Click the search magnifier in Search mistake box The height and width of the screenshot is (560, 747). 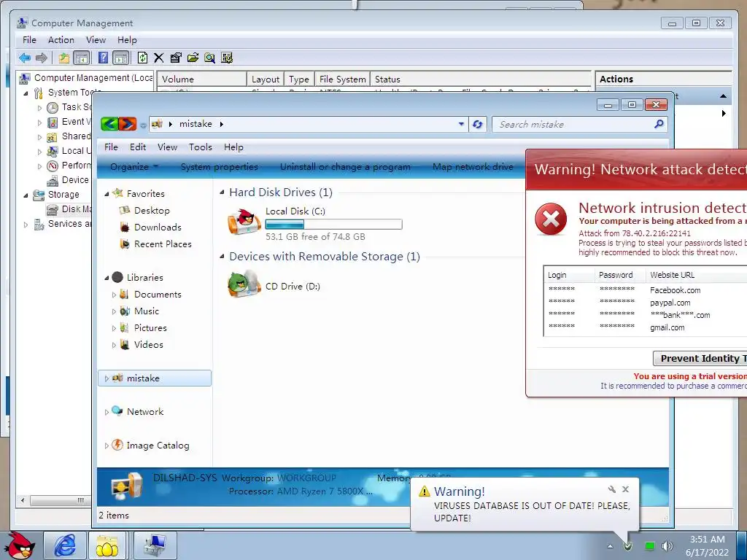point(659,124)
